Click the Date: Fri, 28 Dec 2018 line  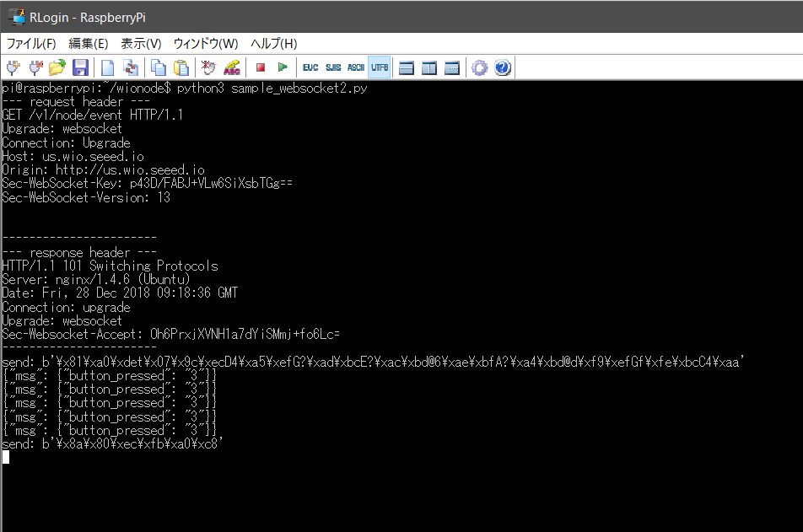[x=120, y=293]
